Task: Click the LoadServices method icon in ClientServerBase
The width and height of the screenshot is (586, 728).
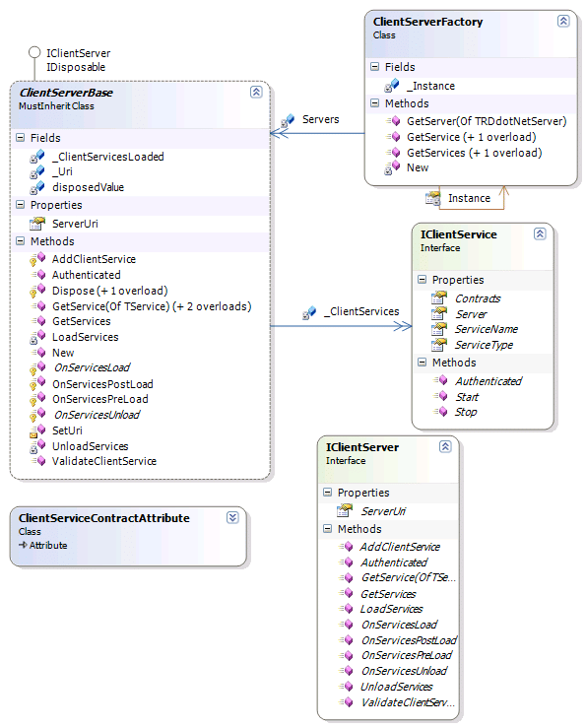Action: 37,337
